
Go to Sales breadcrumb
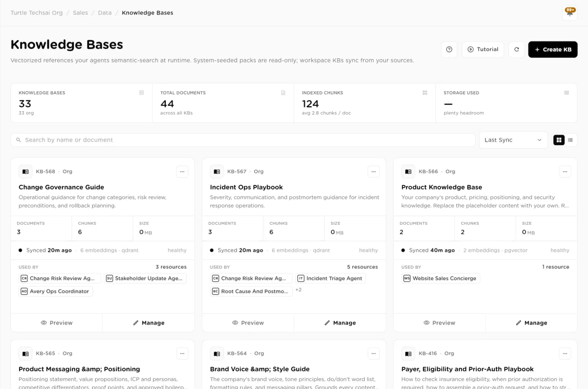pos(80,12)
